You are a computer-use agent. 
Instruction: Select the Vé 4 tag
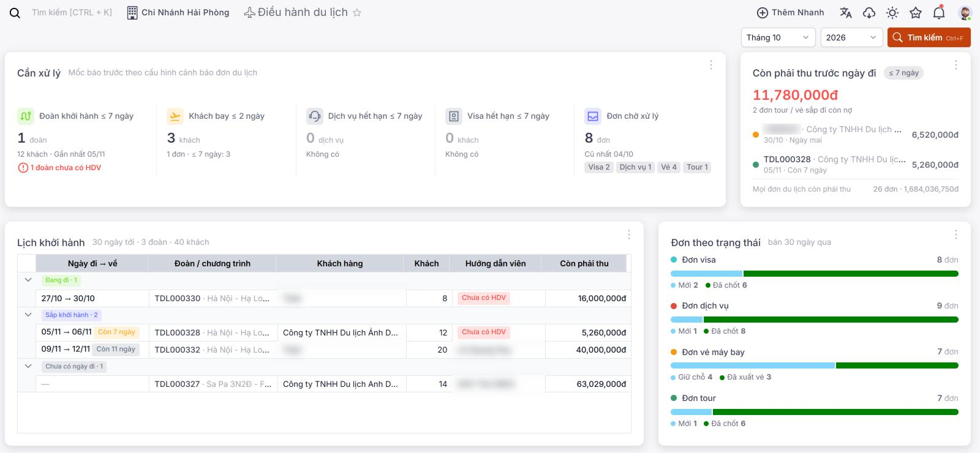(x=669, y=167)
